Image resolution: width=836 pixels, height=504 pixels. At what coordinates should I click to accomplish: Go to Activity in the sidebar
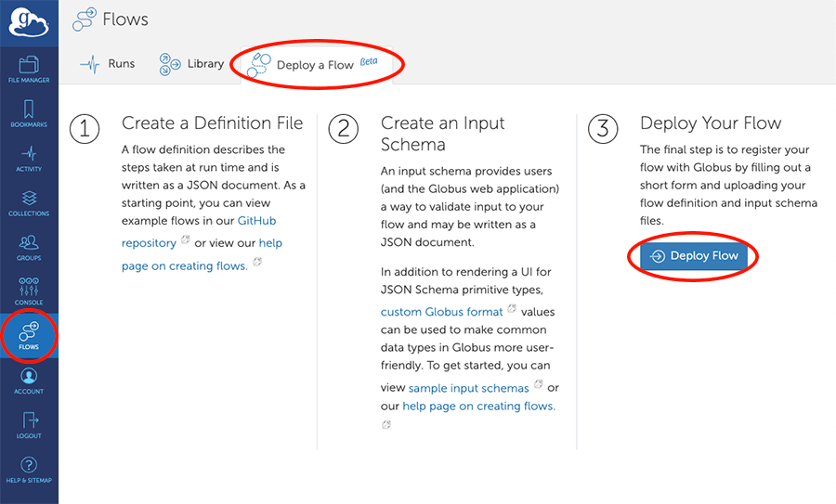pos(29,158)
